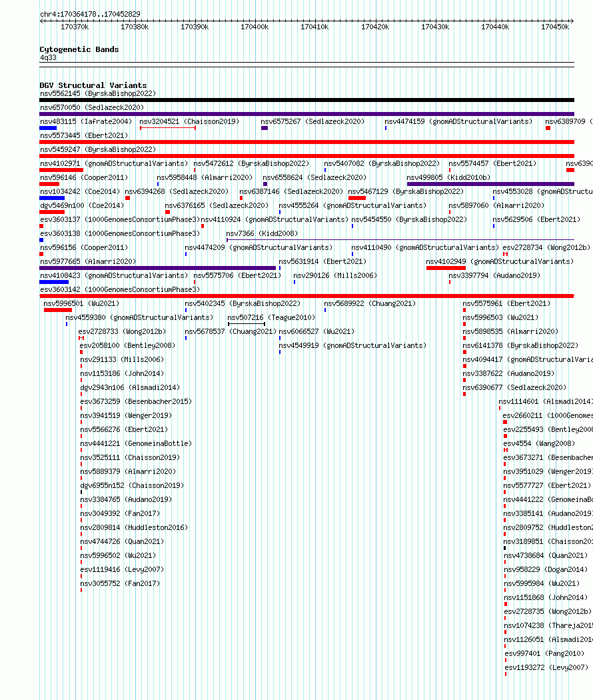This screenshot has width=593, height=700.
Task: Select the long purple bar under nsv6570050
Action: point(306,114)
